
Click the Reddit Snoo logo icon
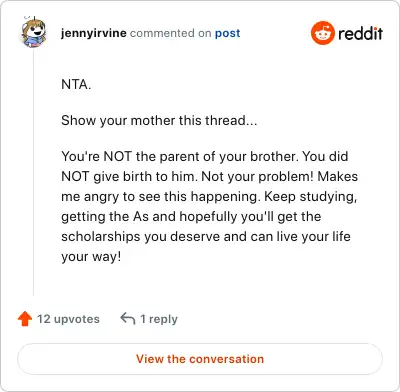pos(322,33)
